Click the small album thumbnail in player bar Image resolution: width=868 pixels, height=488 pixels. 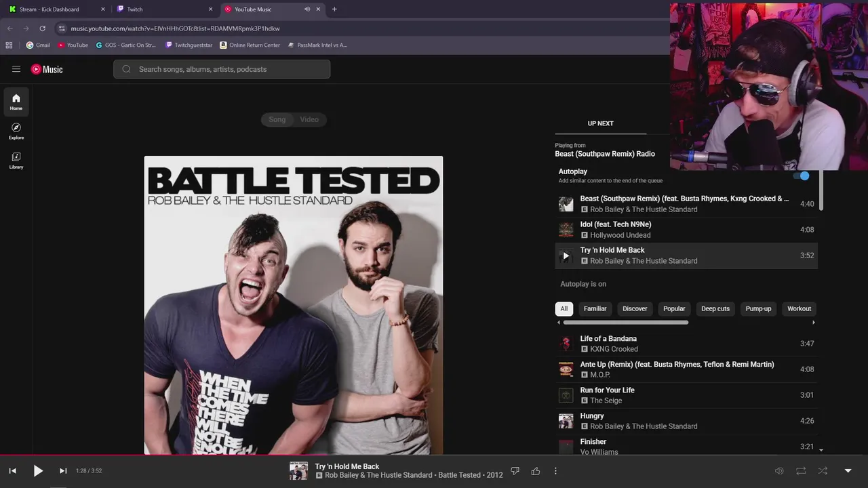(298, 471)
